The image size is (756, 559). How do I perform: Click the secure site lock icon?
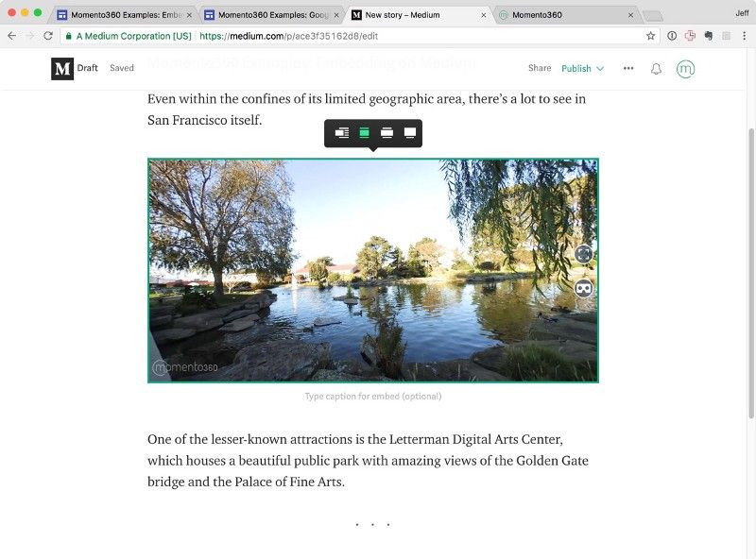point(68,36)
